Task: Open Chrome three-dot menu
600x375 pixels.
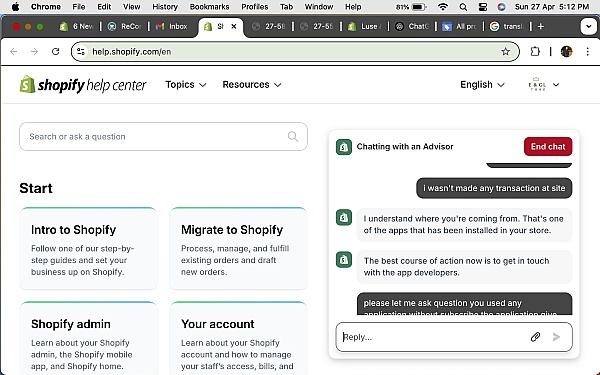Action: pyautogui.click(x=587, y=51)
